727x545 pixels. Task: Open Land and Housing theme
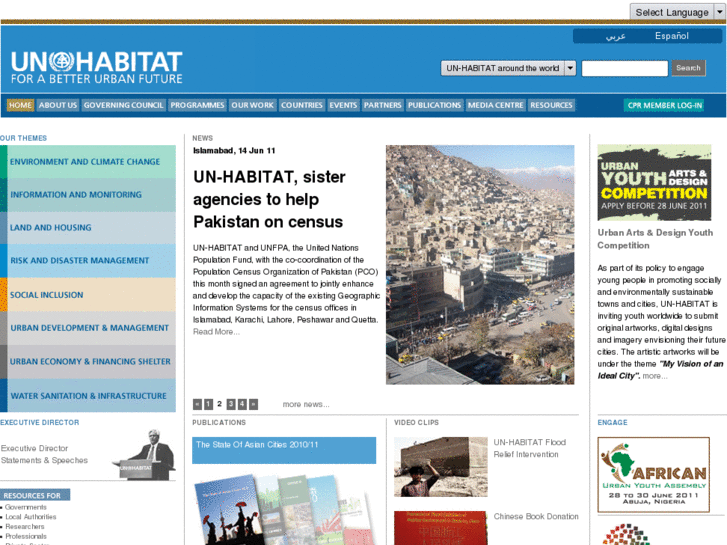coord(88,228)
